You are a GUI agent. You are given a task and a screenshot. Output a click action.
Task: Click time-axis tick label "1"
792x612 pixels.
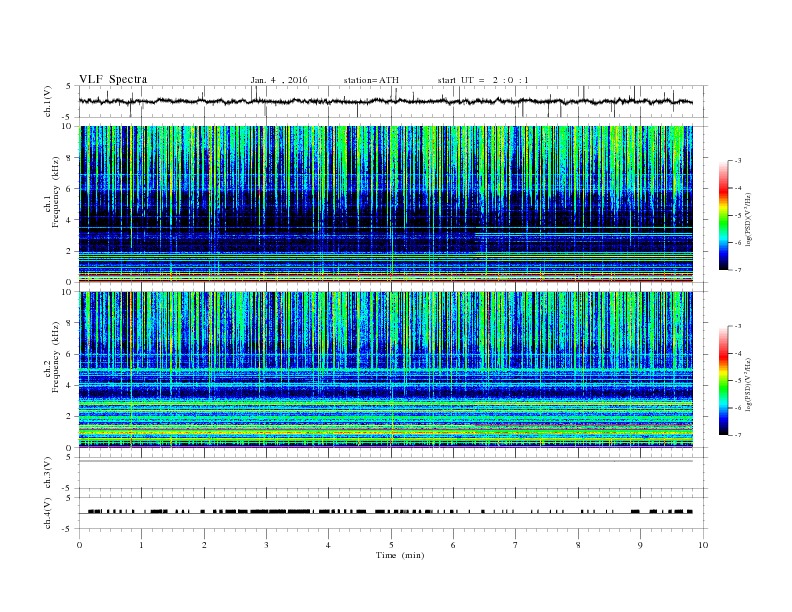(x=141, y=545)
